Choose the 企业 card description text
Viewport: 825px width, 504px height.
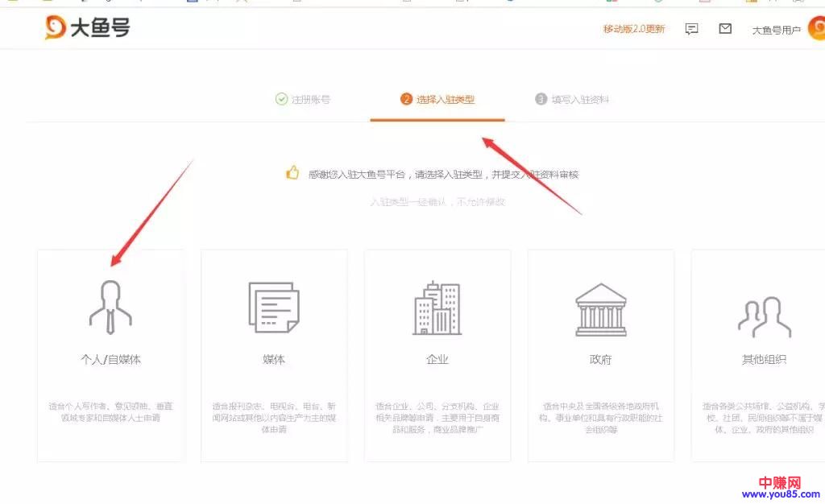[437, 418]
